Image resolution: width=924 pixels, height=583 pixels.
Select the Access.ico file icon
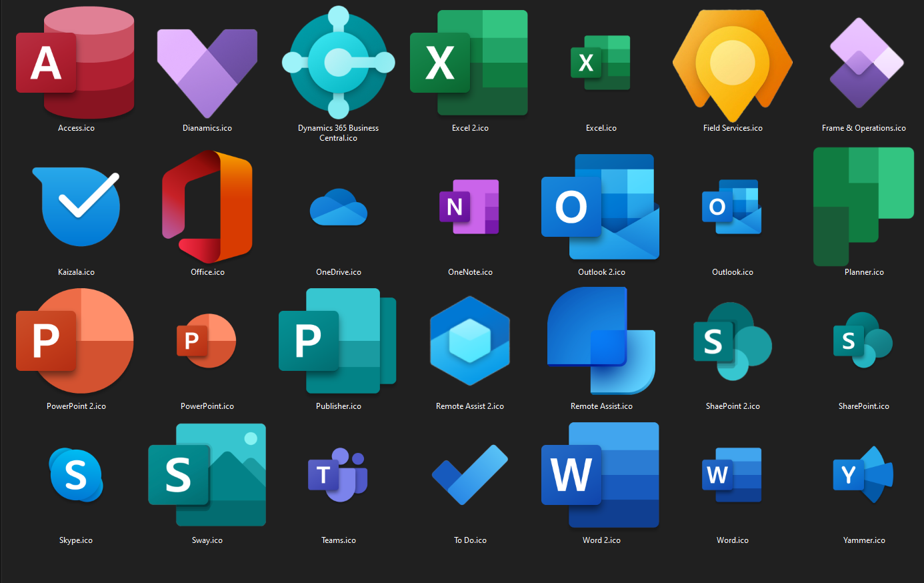(75, 63)
